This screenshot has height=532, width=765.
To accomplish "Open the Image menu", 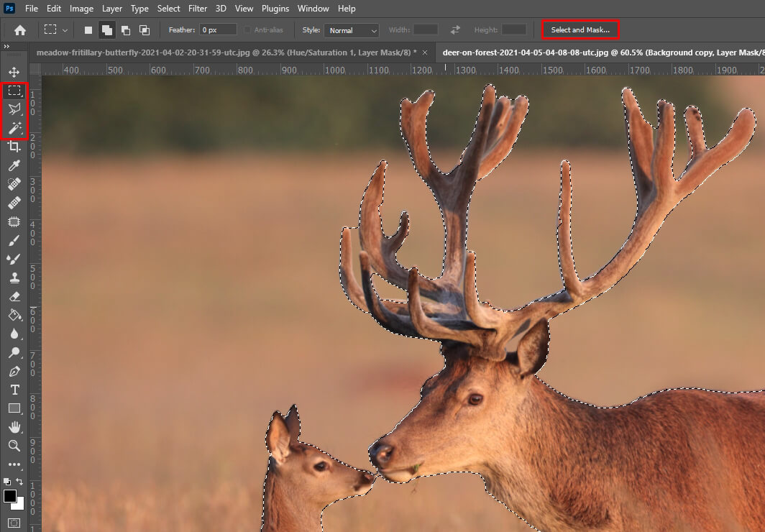I will pos(81,9).
